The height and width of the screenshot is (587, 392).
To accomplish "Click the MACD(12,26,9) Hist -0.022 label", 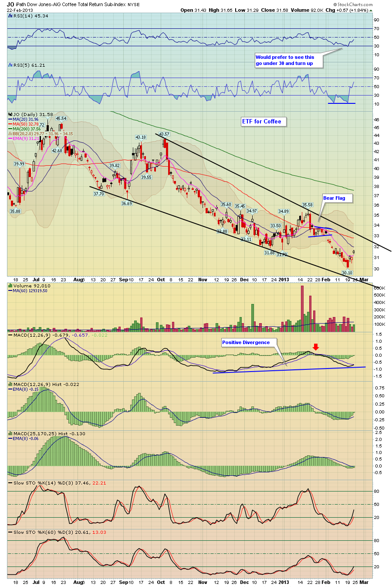I will 46,384.
